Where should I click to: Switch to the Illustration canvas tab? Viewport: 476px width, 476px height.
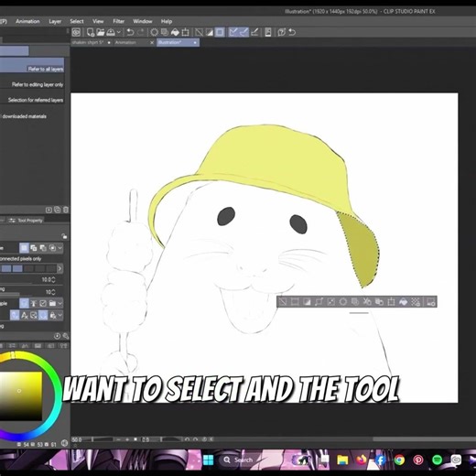pos(174,42)
